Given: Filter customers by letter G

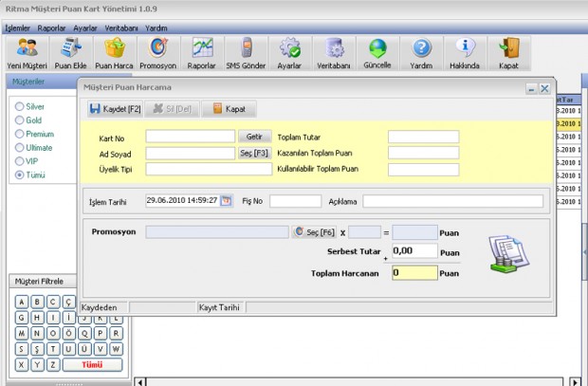Looking at the screenshot, I should coord(22,318).
